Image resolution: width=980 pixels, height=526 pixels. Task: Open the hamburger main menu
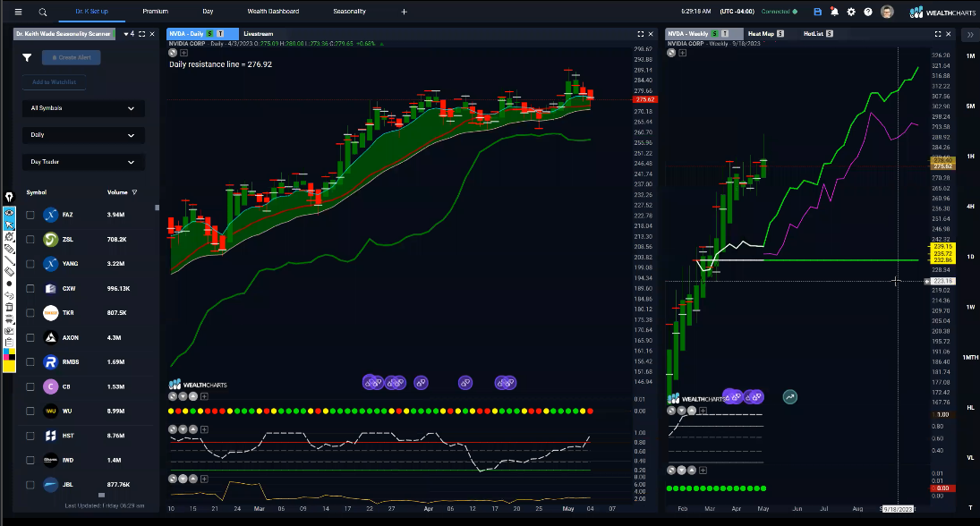click(18, 12)
